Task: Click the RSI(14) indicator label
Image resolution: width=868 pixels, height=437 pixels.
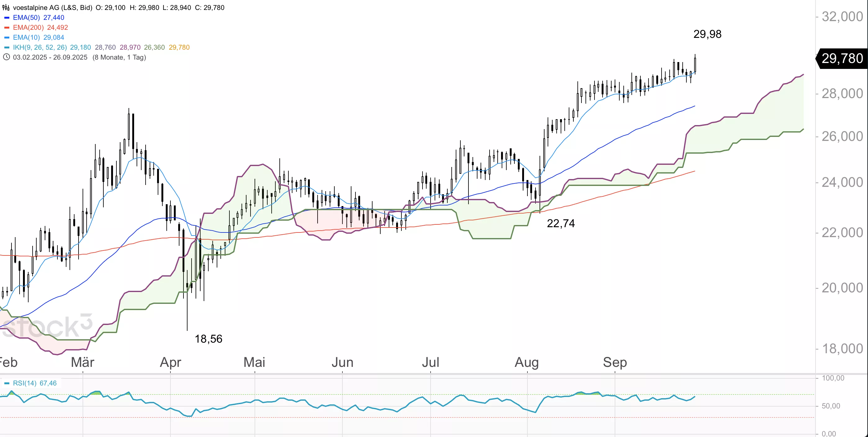Action: 25,383
